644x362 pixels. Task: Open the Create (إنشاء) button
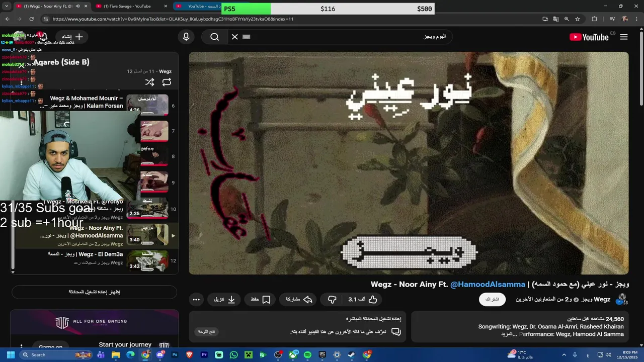coord(72,37)
